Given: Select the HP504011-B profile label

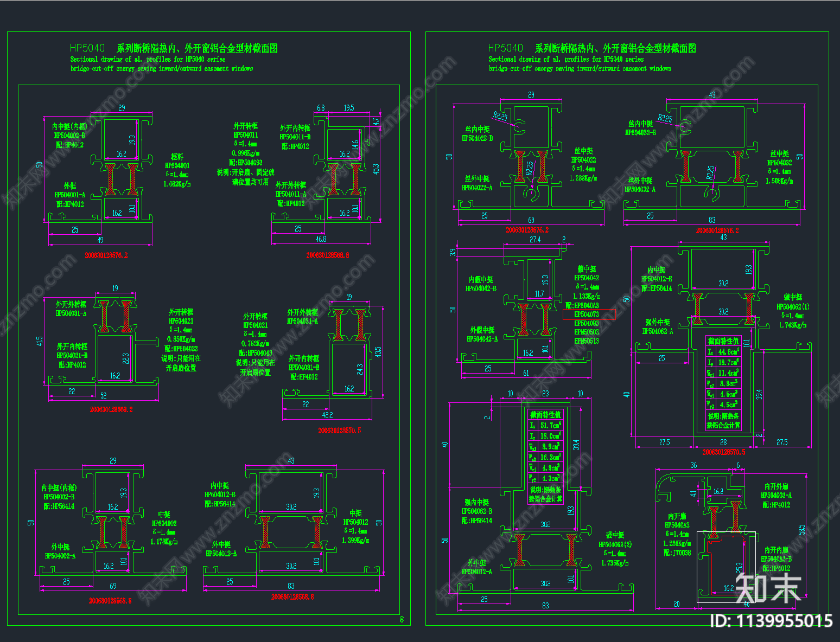Looking at the screenshot, I should click(295, 137).
